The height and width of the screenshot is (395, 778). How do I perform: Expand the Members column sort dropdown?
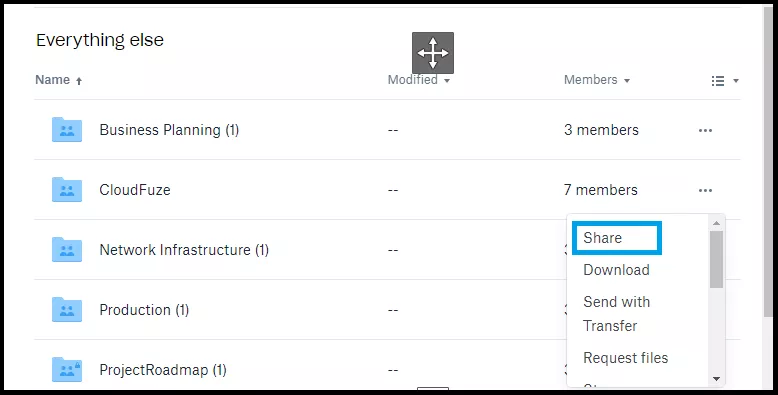(627, 80)
